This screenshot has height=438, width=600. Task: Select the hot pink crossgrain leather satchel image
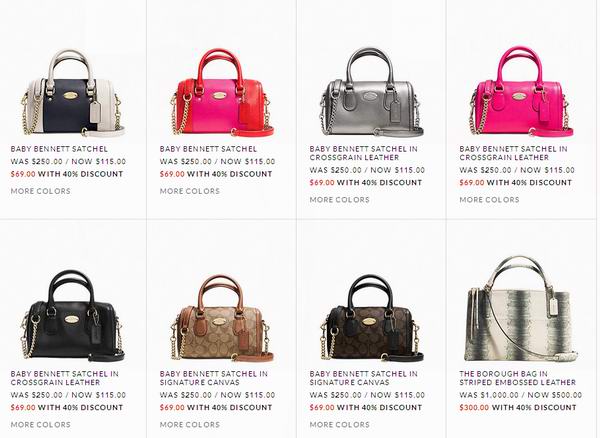(521, 91)
